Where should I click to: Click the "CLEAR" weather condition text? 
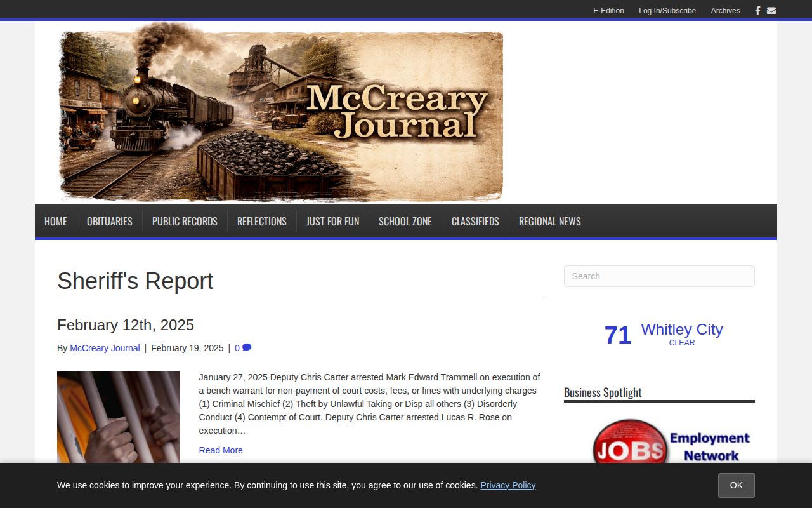tap(682, 343)
